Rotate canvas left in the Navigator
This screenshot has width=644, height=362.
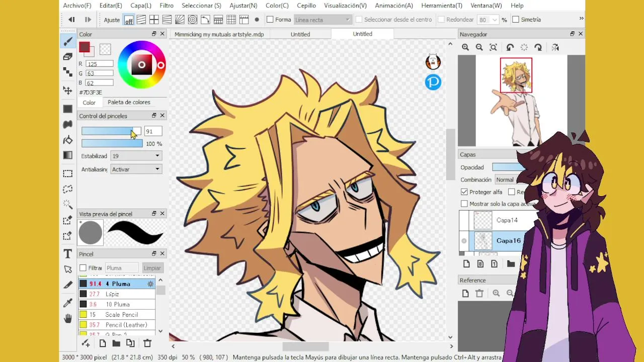click(x=510, y=47)
